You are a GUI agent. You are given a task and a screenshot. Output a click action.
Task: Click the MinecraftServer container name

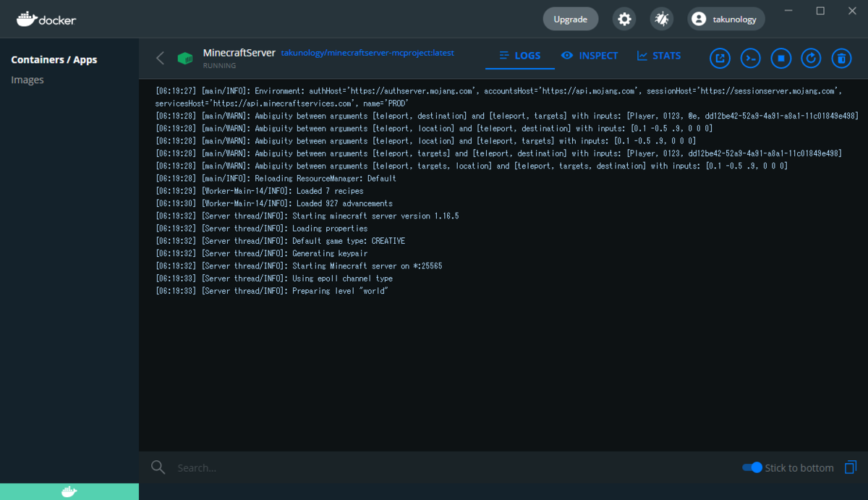tap(239, 53)
